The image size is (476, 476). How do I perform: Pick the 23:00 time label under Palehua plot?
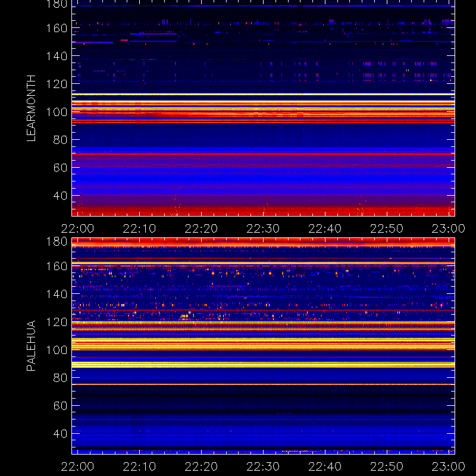coord(449,466)
